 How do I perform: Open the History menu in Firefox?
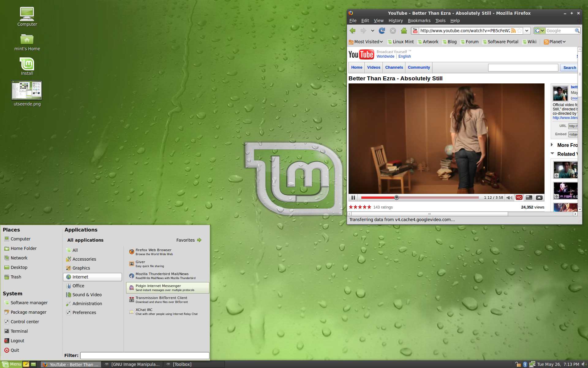(x=395, y=21)
